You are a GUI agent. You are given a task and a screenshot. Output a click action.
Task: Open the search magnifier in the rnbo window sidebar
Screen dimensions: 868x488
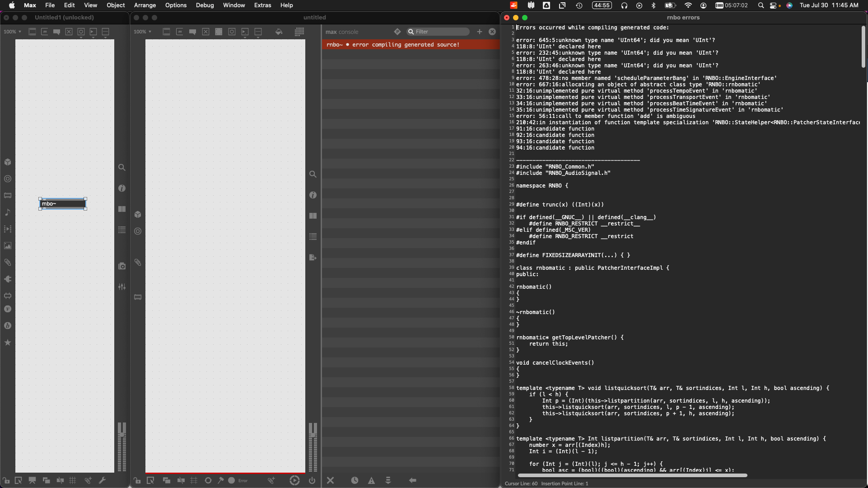point(313,174)
